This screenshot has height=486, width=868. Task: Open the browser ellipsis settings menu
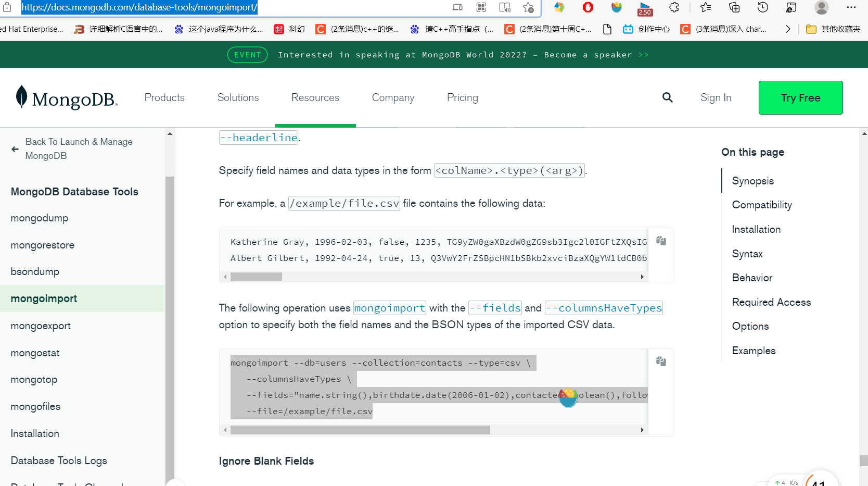851,7
